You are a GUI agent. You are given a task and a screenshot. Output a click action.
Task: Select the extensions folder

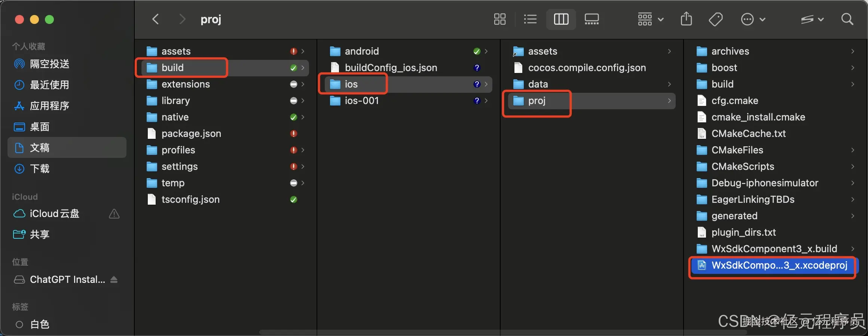coord(224,84)
